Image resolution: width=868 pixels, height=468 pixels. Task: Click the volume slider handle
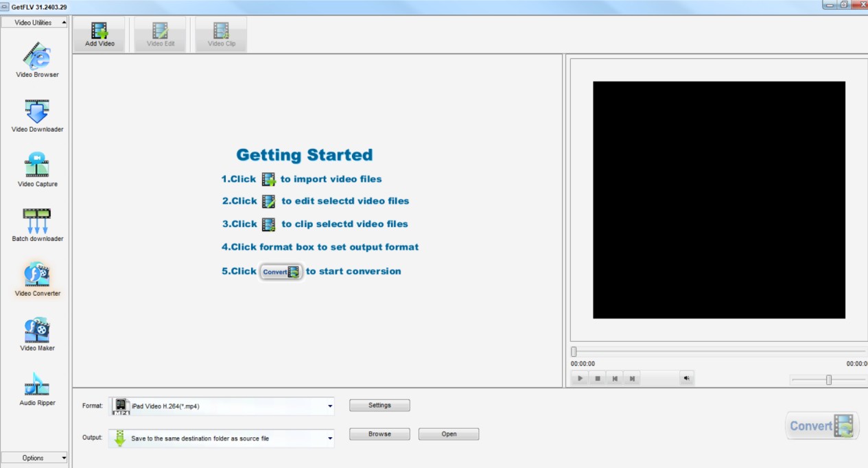coord(829,379)
